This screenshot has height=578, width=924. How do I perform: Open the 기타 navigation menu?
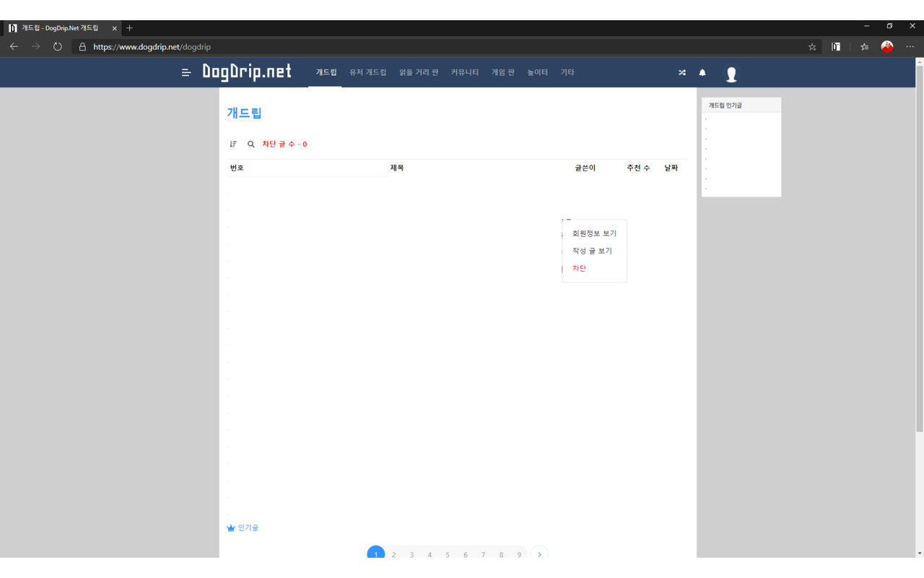point(567,72)
